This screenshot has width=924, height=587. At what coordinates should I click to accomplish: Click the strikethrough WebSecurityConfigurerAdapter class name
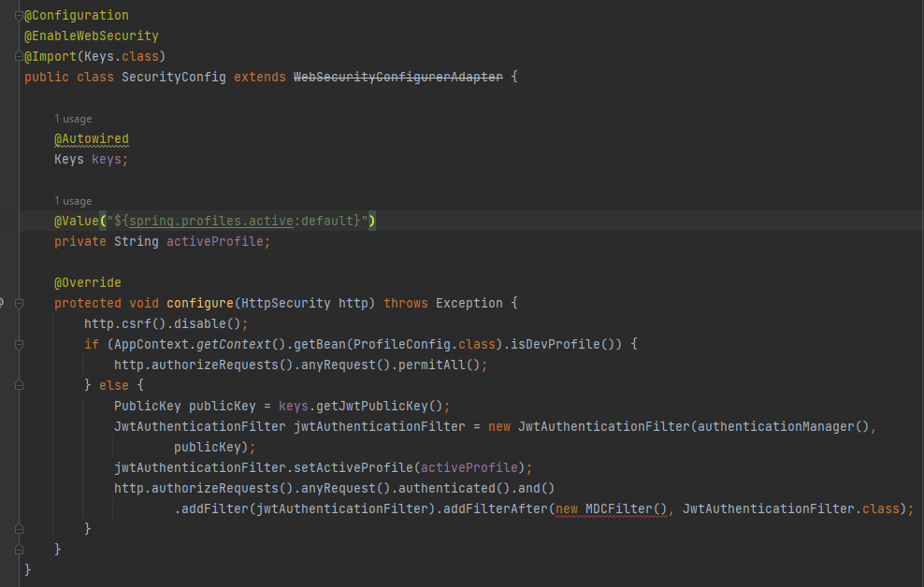tap(397, 77)
